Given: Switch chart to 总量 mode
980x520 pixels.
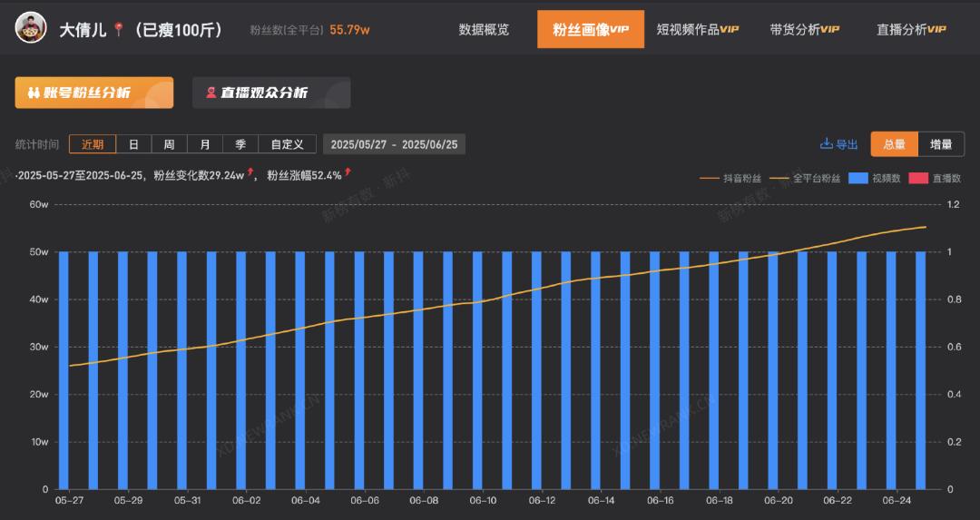Looking at the screenshot, I should point(894,144).
